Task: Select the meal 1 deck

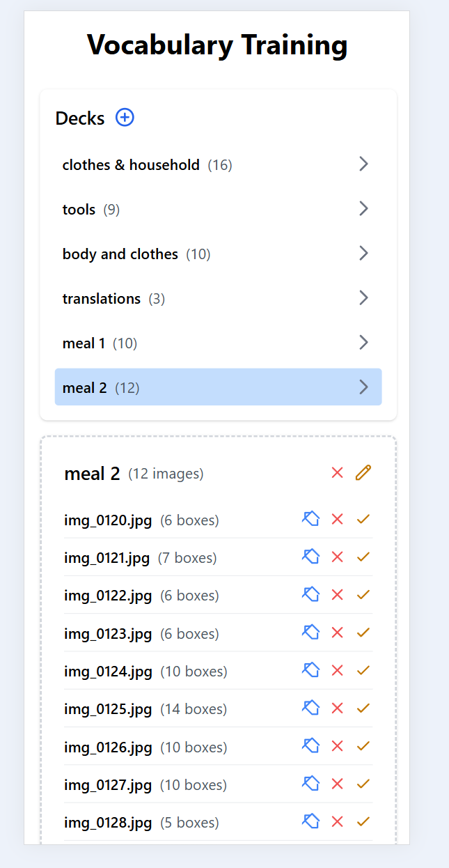Action: 84,343
